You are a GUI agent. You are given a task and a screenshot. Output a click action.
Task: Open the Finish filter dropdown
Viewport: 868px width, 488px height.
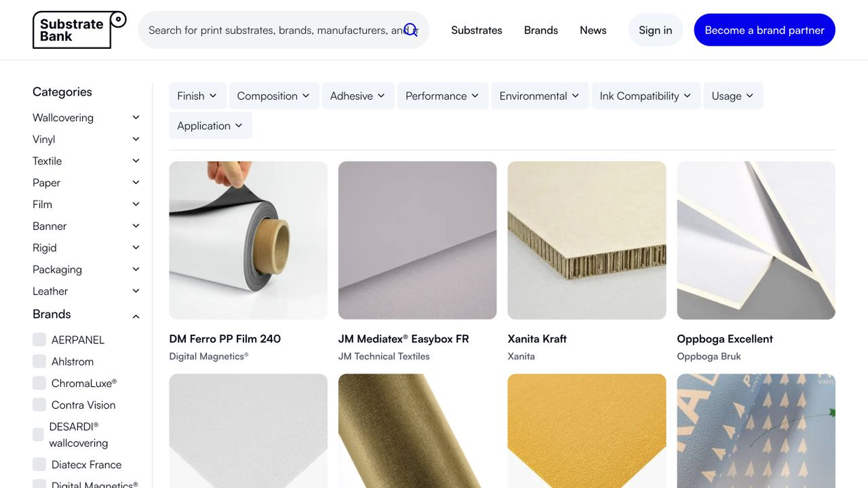(197, 96)
